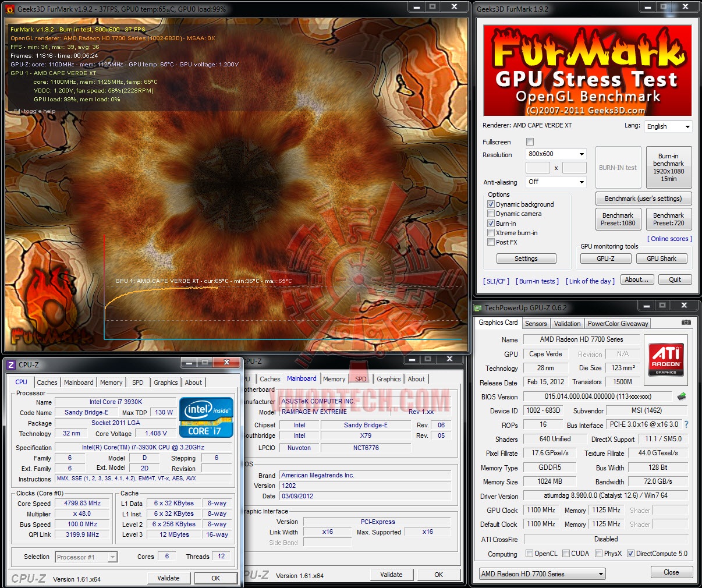702x588 pixels.
Task: Toggle DirectCompute 5.0 checkbox
Action: (x=630, y=554)
